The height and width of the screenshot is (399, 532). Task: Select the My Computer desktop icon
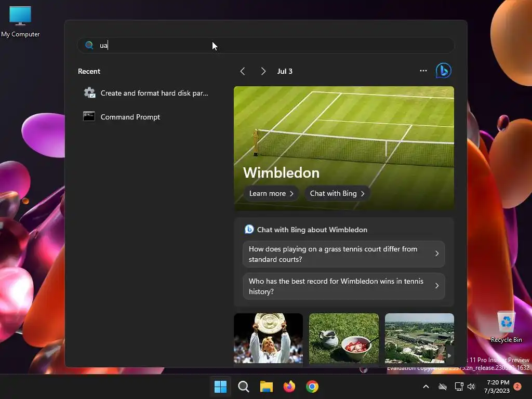tap(20, 21)
